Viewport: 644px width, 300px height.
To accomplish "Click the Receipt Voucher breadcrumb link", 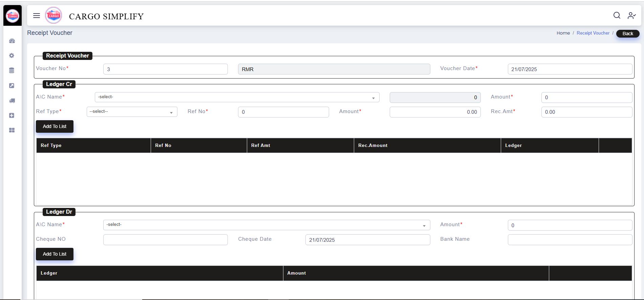I will point(593,33).
